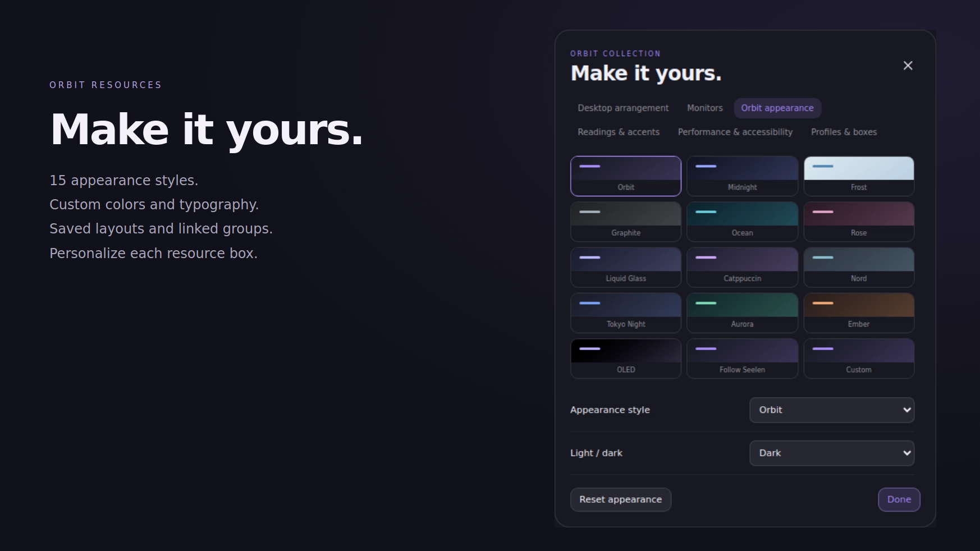Switch to the Monitors tab
This screenshot has height=551, width=980.
pos(705,108)
